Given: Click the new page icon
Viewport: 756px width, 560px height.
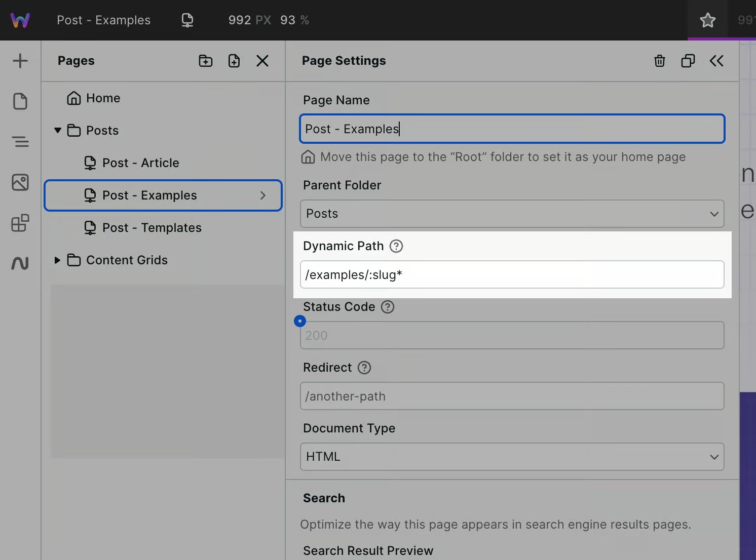Looking at the screenshot, I should pyautogui.click(x=234, y=61).
